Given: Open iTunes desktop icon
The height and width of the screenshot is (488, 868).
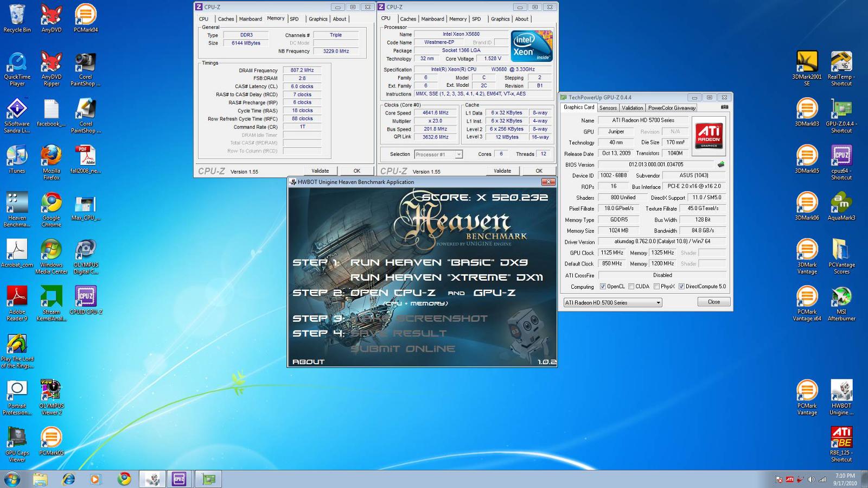Looking at the screenshot, I should (17, 159).
